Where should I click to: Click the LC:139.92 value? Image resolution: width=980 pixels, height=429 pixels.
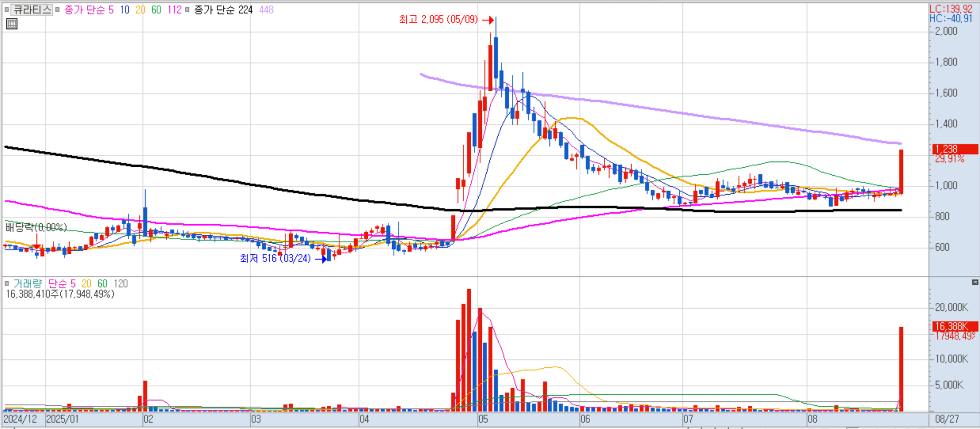coord(951,9)
